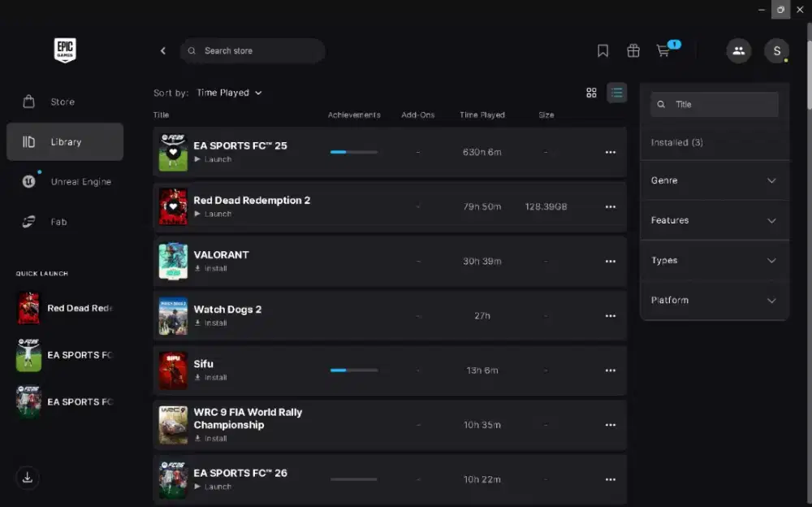Expand the Types filter
812x507 pixels.
coord(714,260)
